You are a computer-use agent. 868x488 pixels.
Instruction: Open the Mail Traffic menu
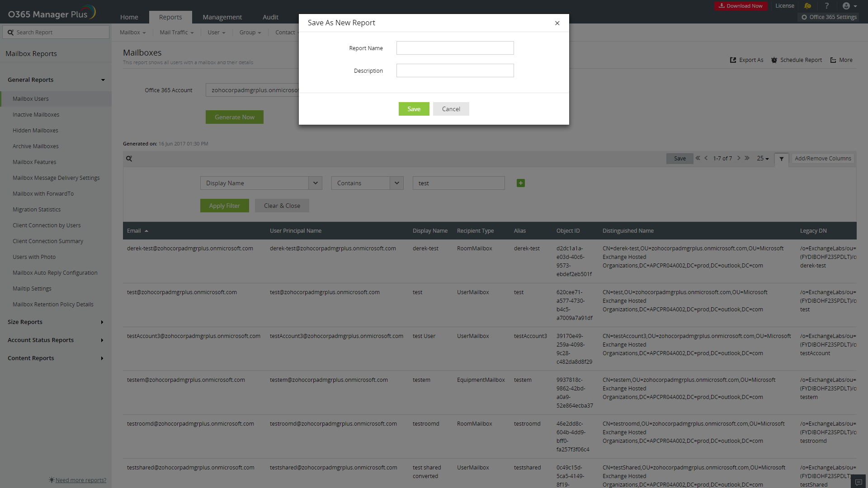[176, 33]
